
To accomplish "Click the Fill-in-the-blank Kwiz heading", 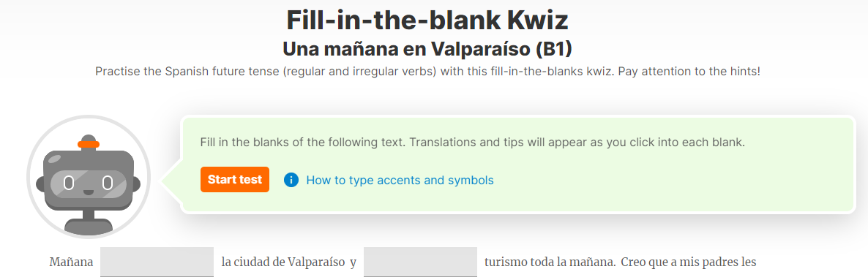I will (x=427, y=20).
